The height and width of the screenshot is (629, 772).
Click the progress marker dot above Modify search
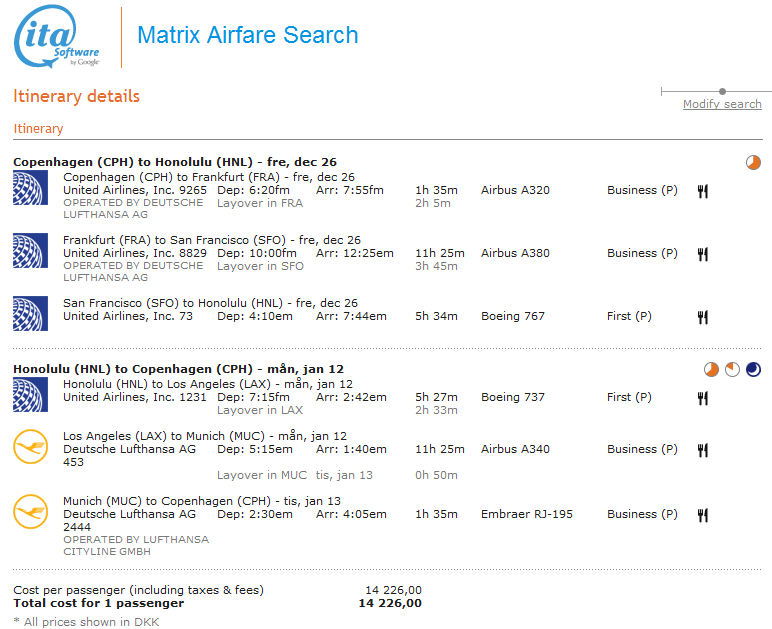click(x=722, y=92)
